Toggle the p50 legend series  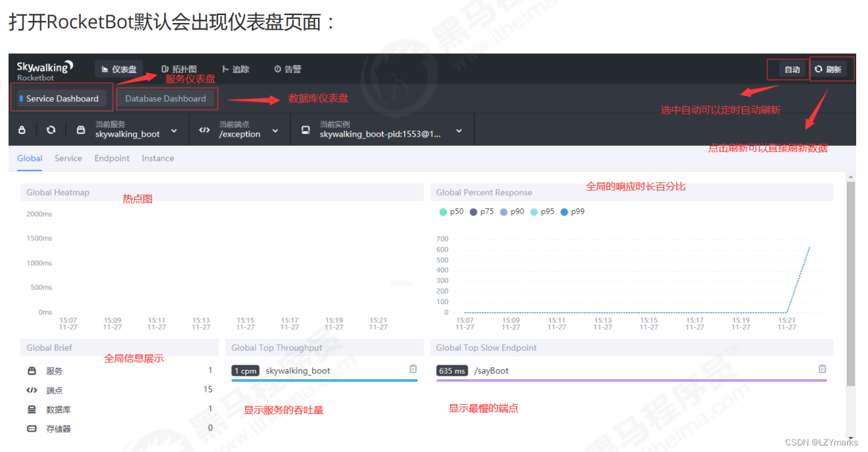451,212
